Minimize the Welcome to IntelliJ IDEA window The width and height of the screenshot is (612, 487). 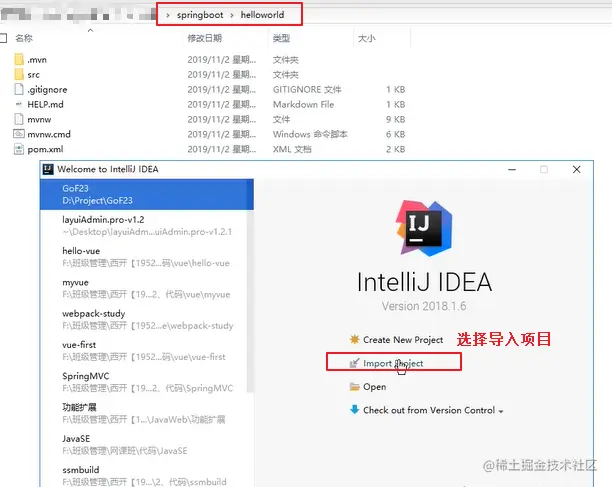tap(512, 169)
